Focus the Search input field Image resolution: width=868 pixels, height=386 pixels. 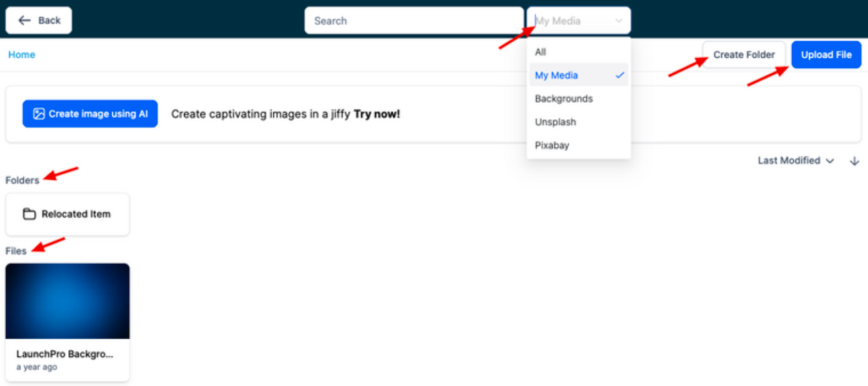pos(414,20)
